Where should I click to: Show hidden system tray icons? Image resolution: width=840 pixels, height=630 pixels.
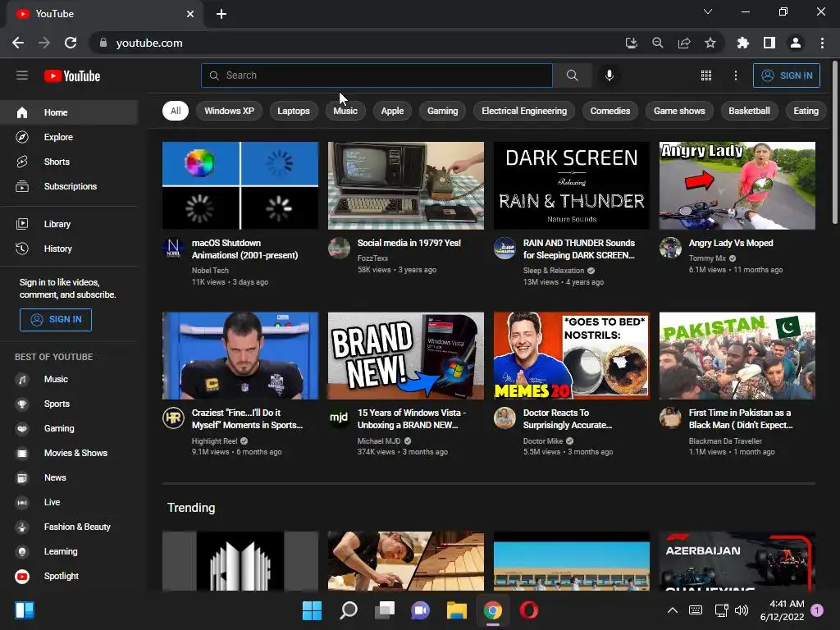click(673, 610)
